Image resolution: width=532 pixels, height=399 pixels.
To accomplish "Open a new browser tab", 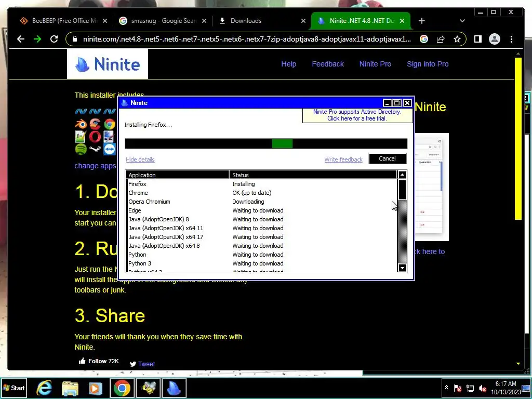I will tap(422, 21).
